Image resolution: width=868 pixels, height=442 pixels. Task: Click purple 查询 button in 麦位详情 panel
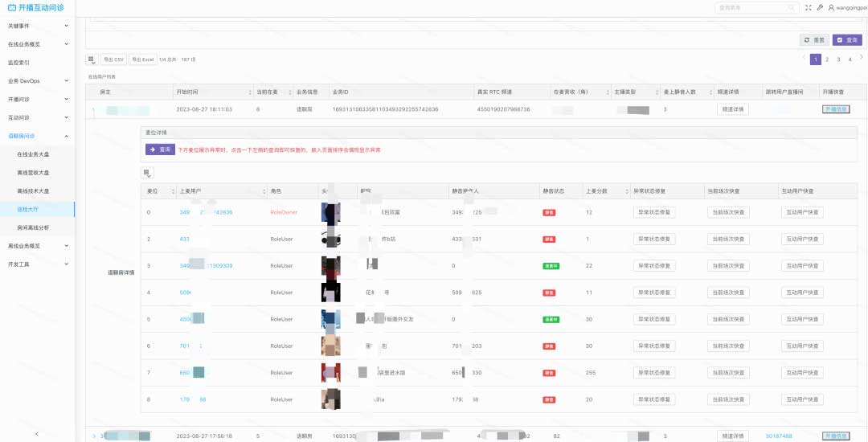(x=160, y=149)
